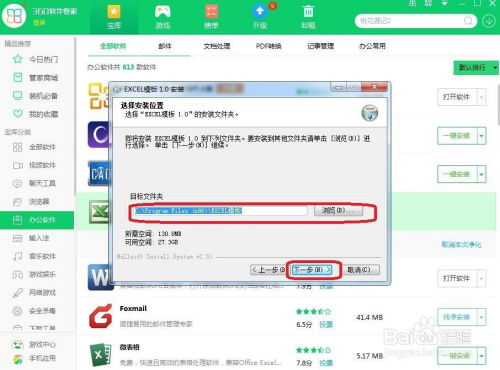Viewport: 500px width, 370px height.
Task: Select 办公软件 category in sidebar
Action: (x=37, y=220)
